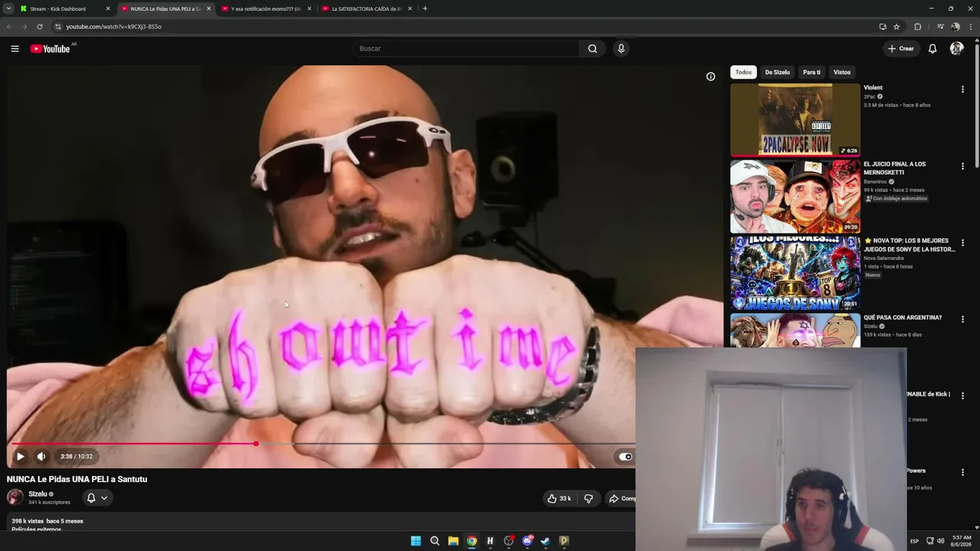Share the video via Compartir button

[x=620, y=498]
